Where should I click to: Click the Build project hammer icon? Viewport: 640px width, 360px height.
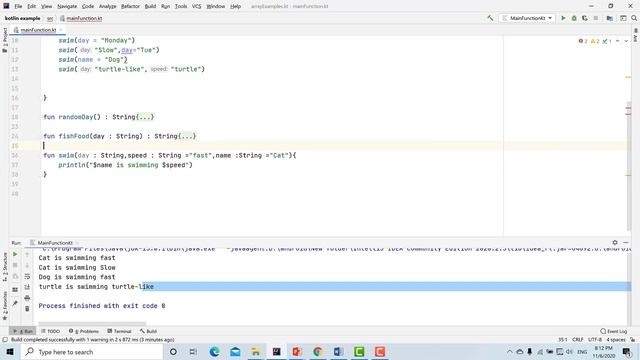click(x=490, y=18)
